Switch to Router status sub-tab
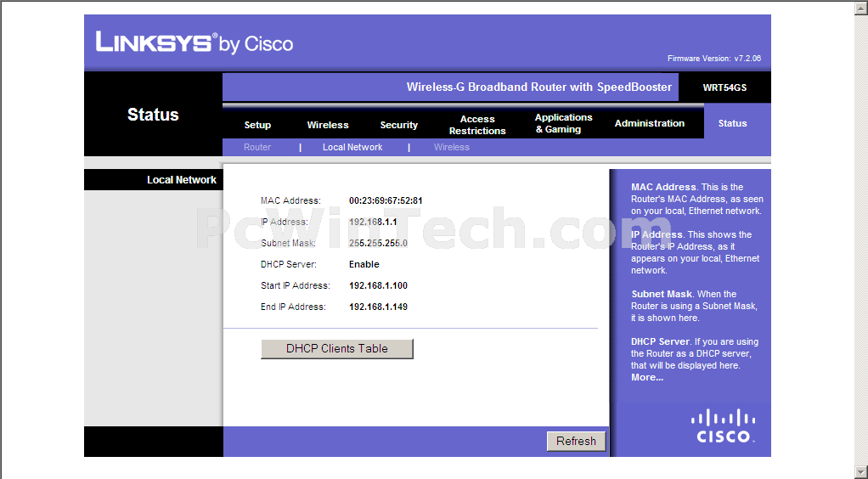 point(257,147)
